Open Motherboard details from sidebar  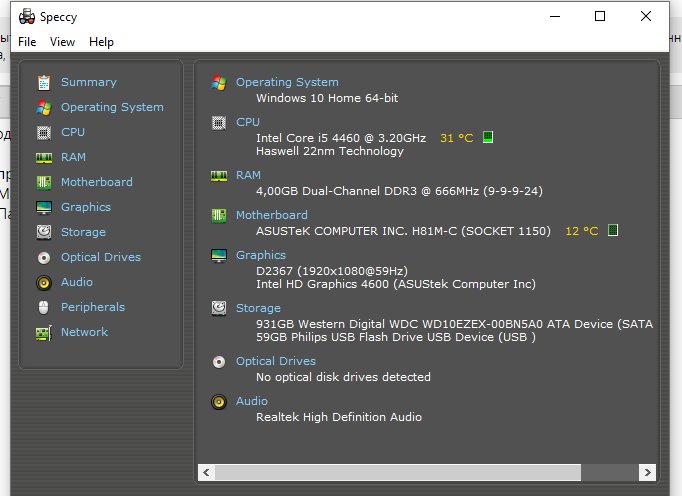[97, 182]
